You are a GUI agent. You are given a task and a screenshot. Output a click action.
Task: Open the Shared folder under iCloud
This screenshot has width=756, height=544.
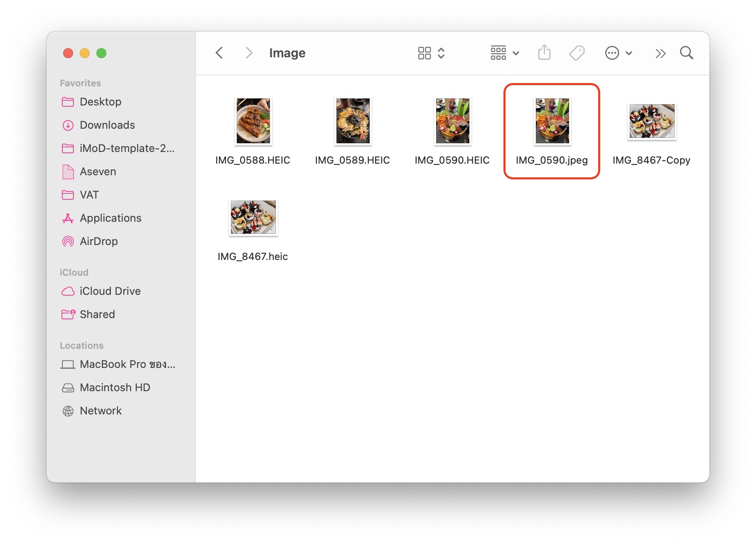click(97, 314)
